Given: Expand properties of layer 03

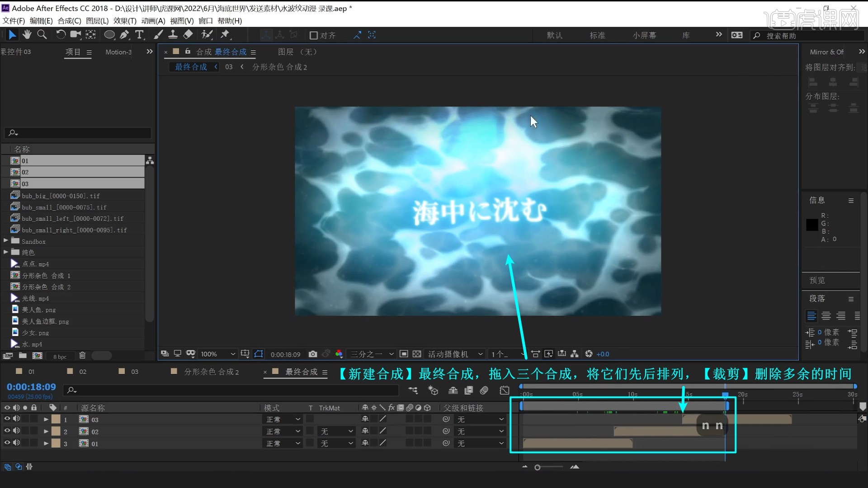Looking at the screenshot, I should [46, 419].
